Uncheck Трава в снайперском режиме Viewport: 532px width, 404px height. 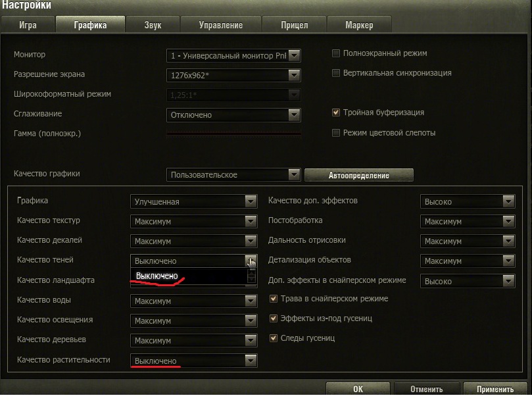tap(274, 299)
